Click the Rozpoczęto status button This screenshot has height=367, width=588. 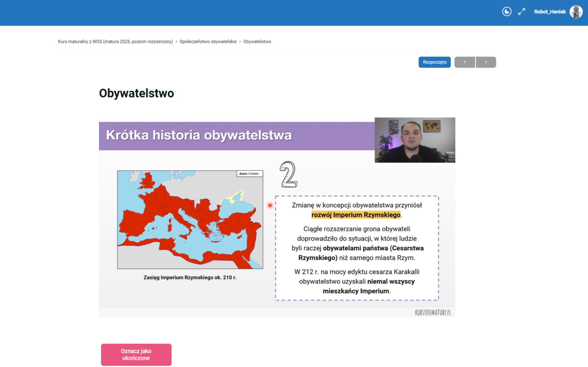(x=434, y=62)
